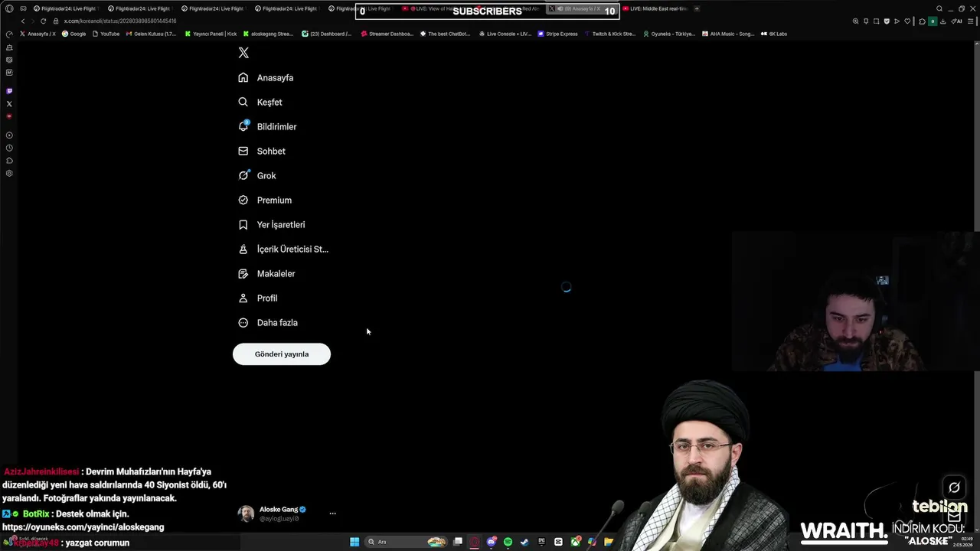Click the site lock icon in address bar
Image resolution: width=980 pixels, height=551 pixels.
point(55,21)
